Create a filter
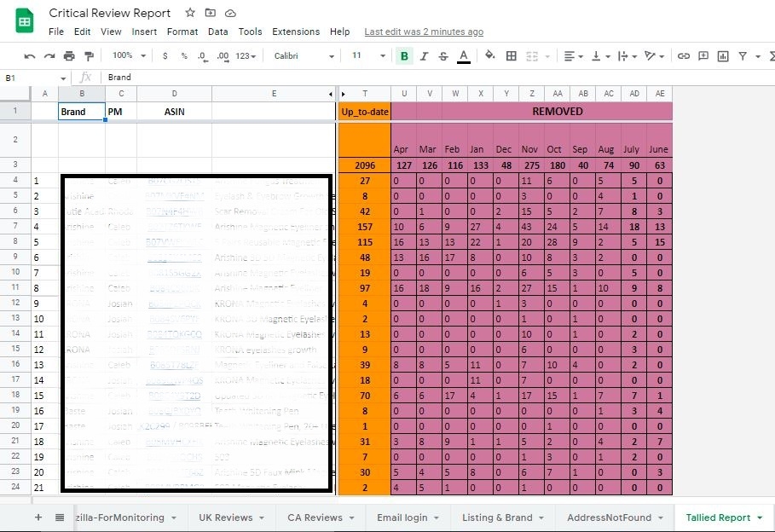Viewport: 775px width, 532px height. pos(743,56)
